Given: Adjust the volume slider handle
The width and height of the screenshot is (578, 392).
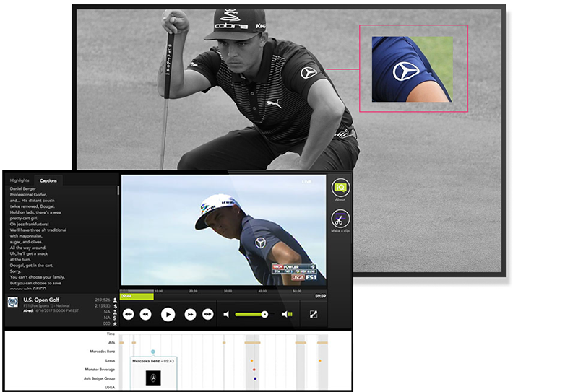Looking at the screenshot, I should coord(264,314).
